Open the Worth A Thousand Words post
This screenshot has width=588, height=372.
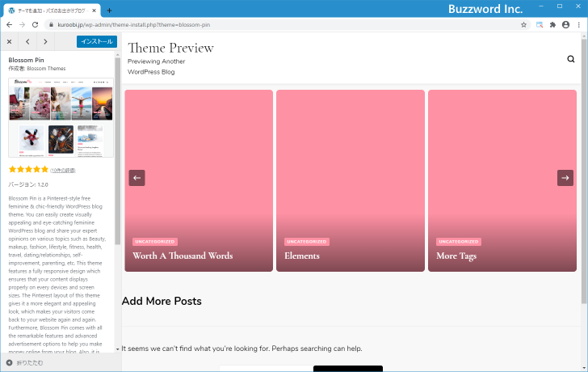[x=183, y=256]
